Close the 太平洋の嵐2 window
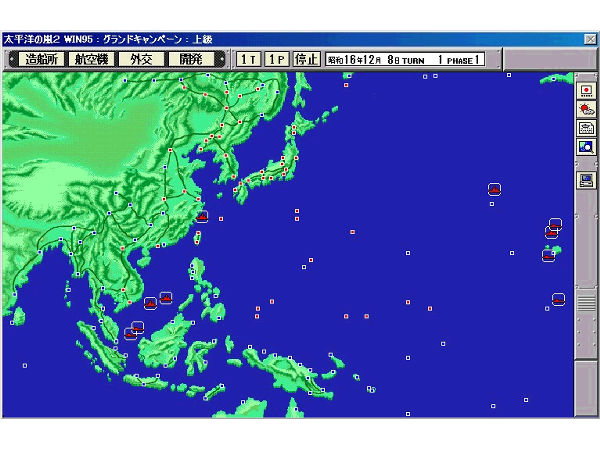 click(x=590, y=39)
